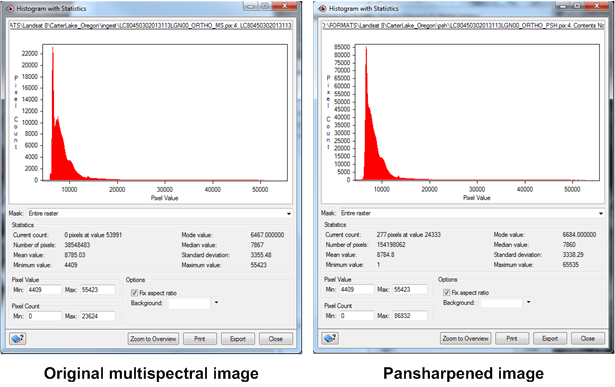Click the histogram peak in the right chart
615x387 pixels.
click(366, 49)
